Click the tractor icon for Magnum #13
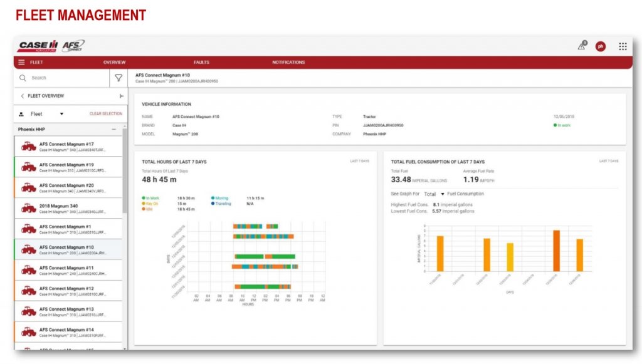Image resolution: width=642 pixels, height=364 pixels. tap(29, 311)
